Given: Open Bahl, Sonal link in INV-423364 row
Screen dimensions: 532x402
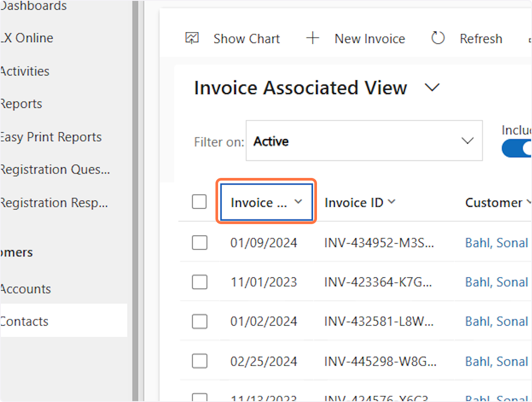Looking at the screenshot, I should [x=497, y=282].
